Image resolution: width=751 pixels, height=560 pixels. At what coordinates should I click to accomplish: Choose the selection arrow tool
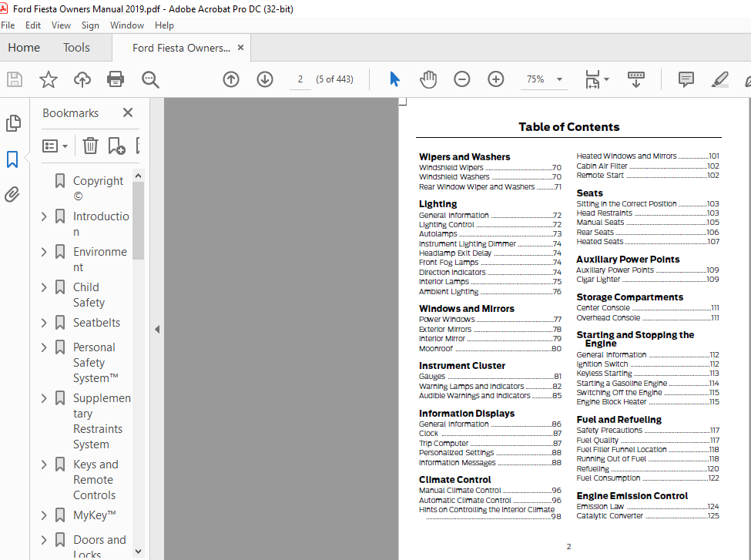point(394,79)
